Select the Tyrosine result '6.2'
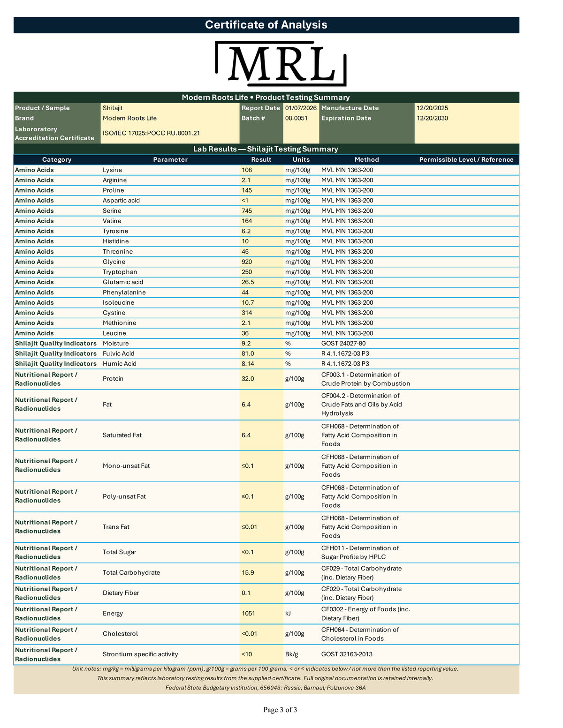The image size is (563, 728). click(246, 231)
